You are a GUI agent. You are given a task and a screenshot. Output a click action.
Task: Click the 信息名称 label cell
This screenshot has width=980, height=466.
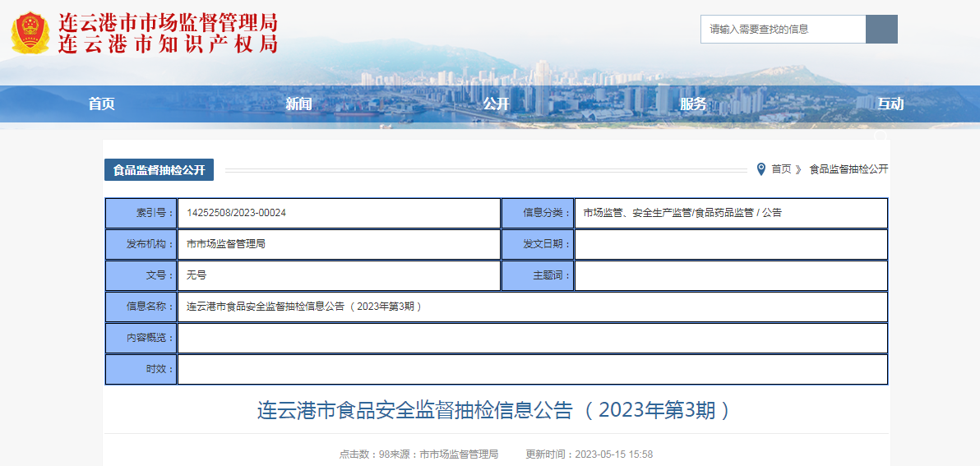[141, 307]
